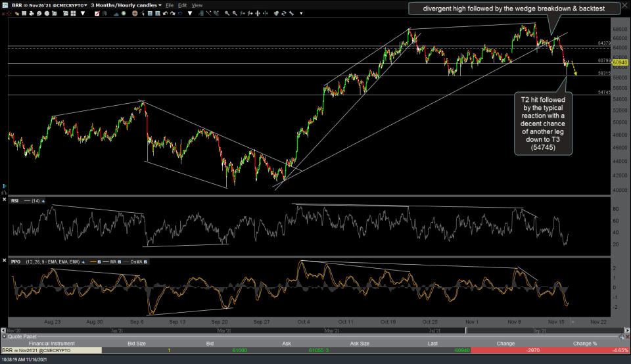This screenshot has width=631, height=364.
Task: Click the yellow 60940 last price tag
Action: point(620,62)
